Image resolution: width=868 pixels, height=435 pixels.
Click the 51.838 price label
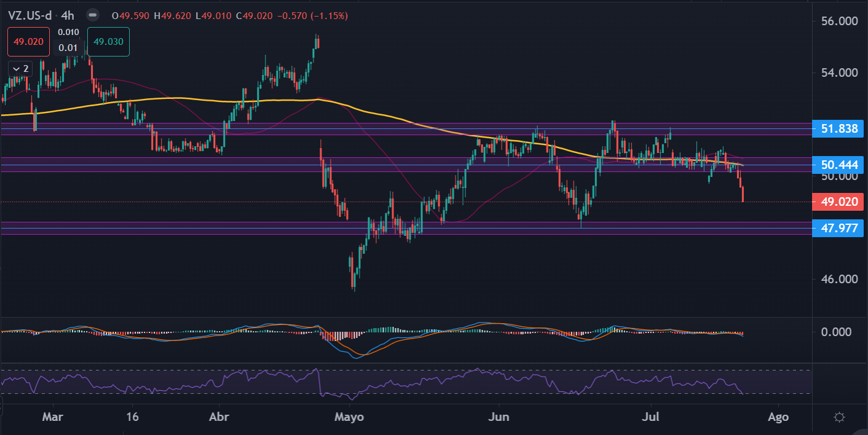[838, 128]
